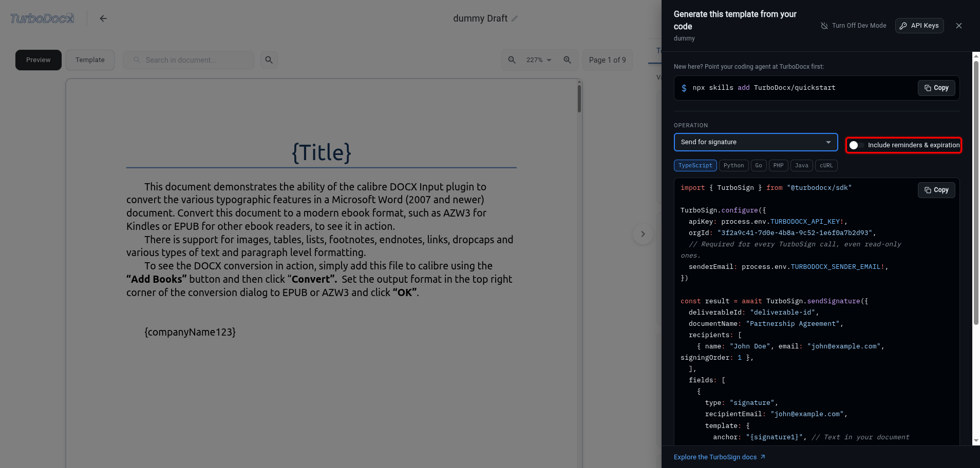This screenshot has height=468, width=980.
Task: Open the 227% zoom level dropdown
Action: click(539, 60)
